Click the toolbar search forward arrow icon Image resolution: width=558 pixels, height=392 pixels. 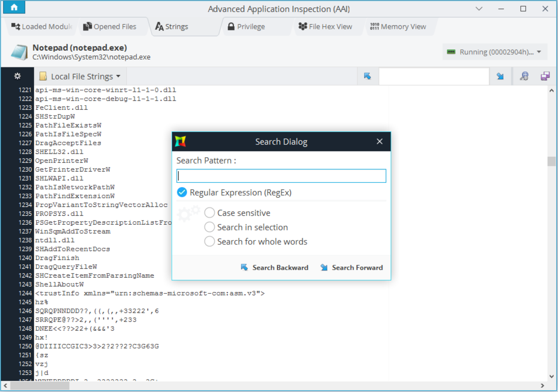point(500,76)
